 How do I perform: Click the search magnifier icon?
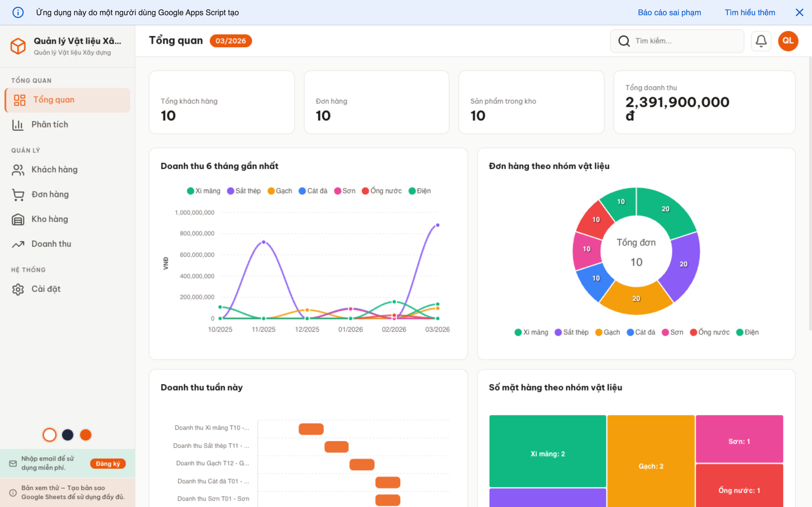tap(624, 41)
